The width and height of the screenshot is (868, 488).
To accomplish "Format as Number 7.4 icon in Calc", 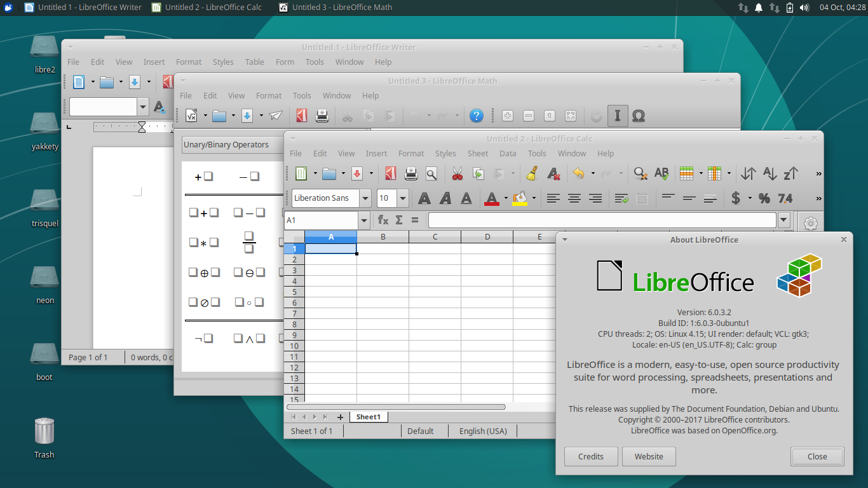I will (x=785, y=198).
